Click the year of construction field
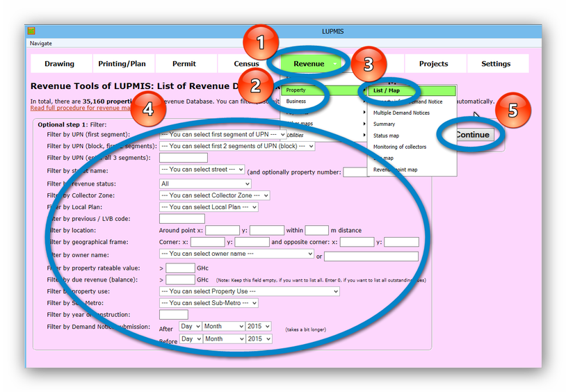 point(174,314)
